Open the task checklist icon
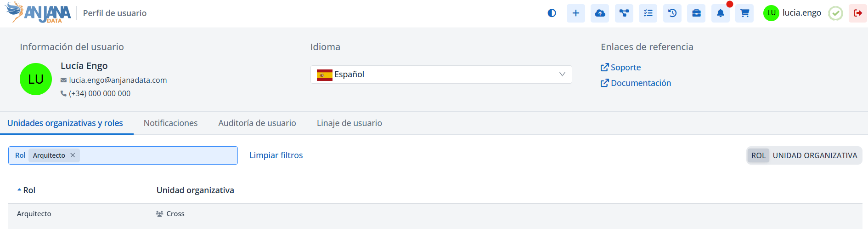The image size is (868, 235). [648, 13]
